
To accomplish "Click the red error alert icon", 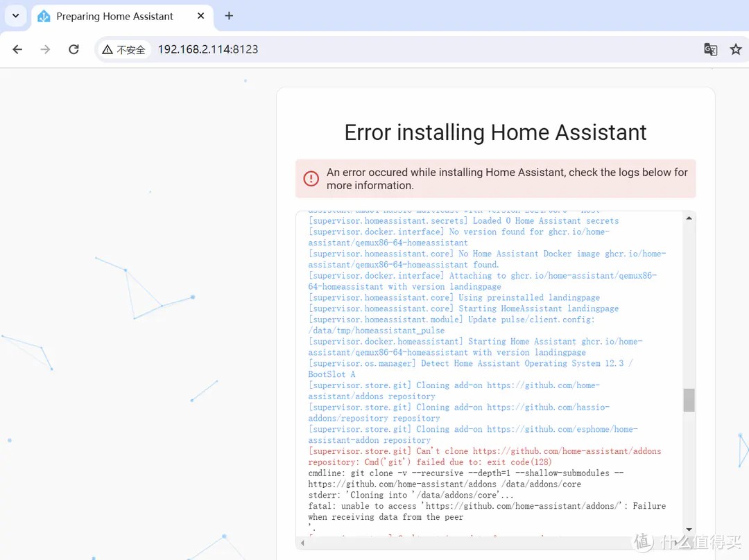I will [x=311, y=179].
